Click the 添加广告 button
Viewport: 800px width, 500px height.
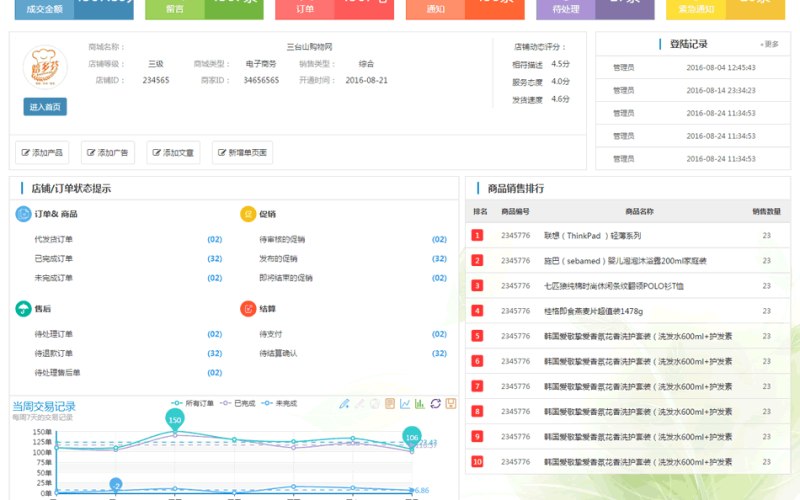[x=108, y=153]
